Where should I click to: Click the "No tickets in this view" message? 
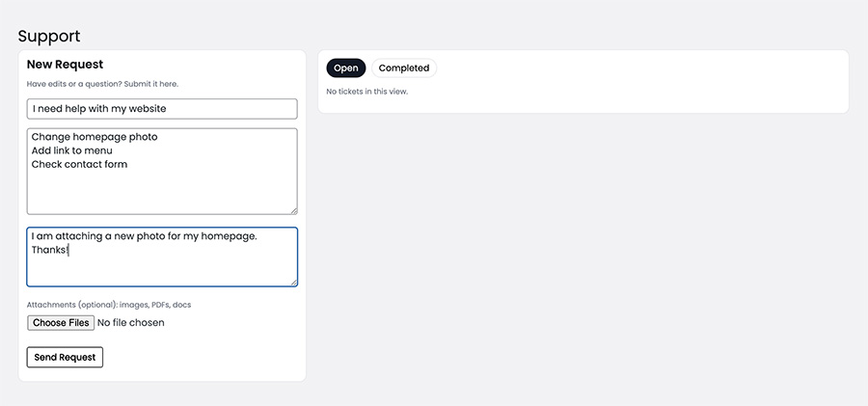366,92
